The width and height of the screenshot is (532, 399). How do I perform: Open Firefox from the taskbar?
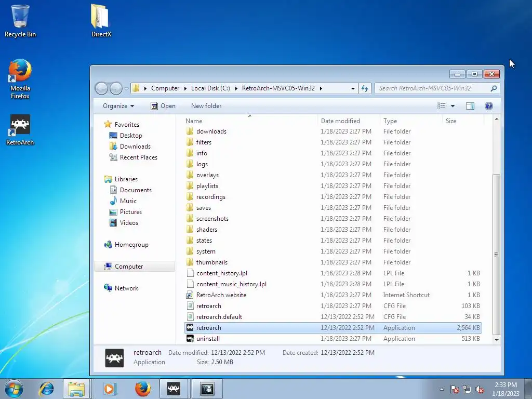pos(142,389)
